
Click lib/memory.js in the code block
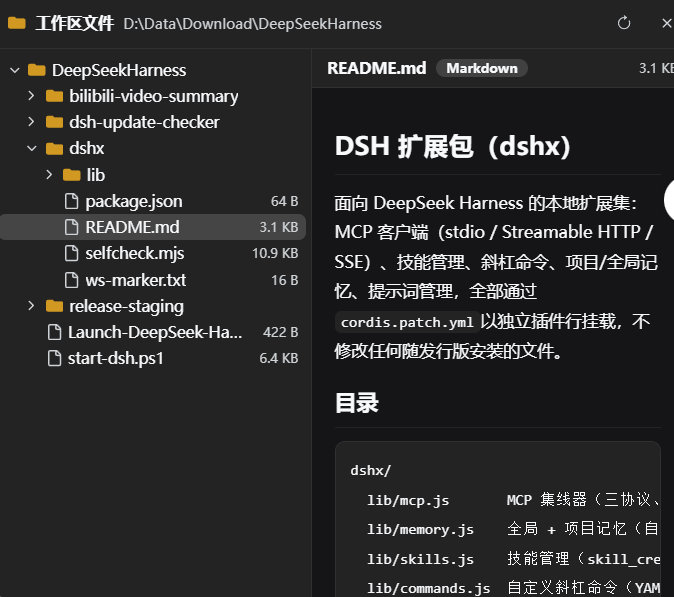pyautogui.click(x=420, y=530)
